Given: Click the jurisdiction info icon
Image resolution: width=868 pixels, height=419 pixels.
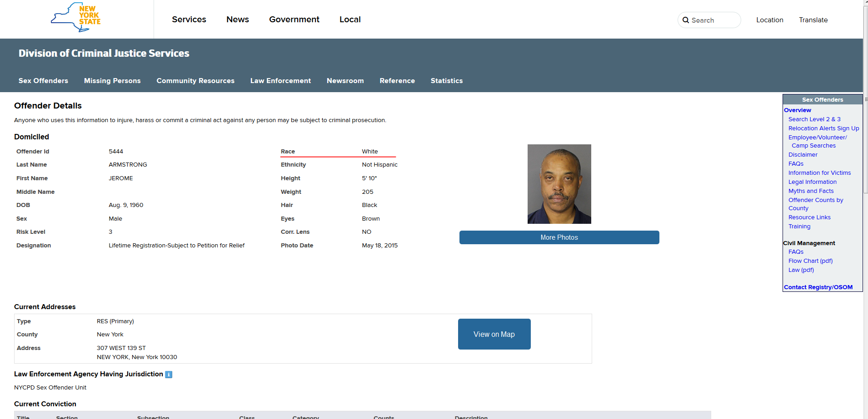Looking at the screenshot, I should (169, 375).
